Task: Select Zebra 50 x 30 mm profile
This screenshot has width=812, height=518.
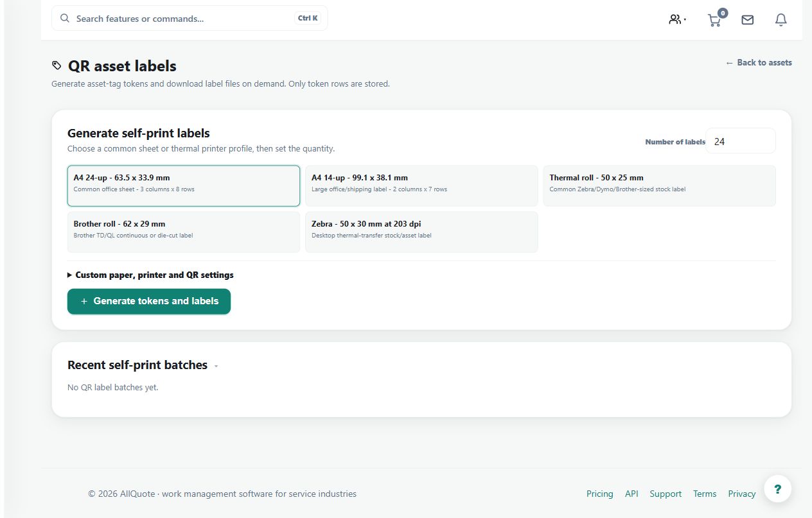Action: 421,232
